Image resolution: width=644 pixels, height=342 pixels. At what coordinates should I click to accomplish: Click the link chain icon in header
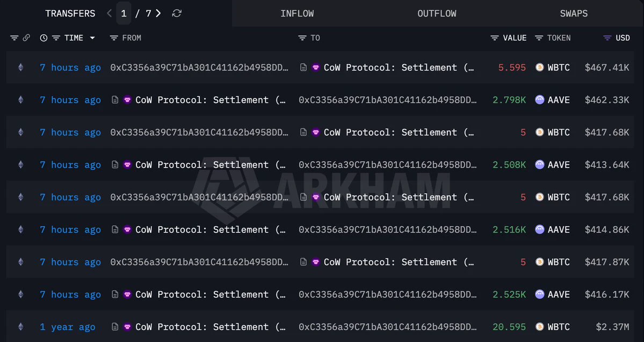[26, 38]
